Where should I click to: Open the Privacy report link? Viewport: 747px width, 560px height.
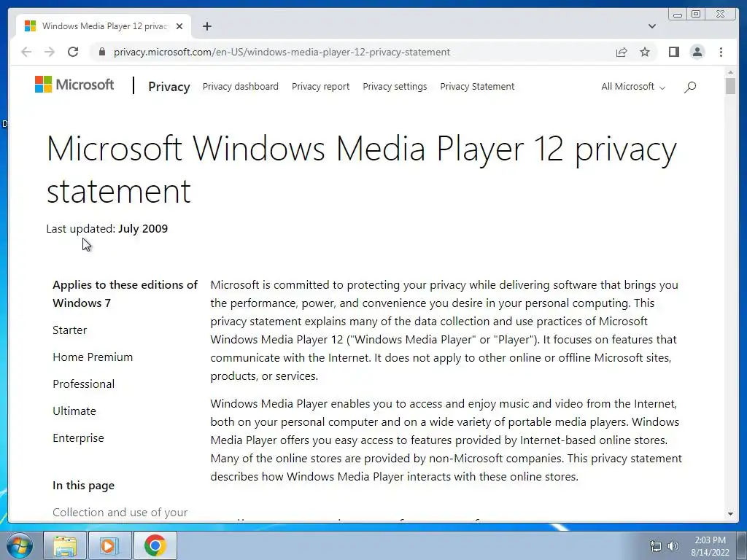pos(321,87)
